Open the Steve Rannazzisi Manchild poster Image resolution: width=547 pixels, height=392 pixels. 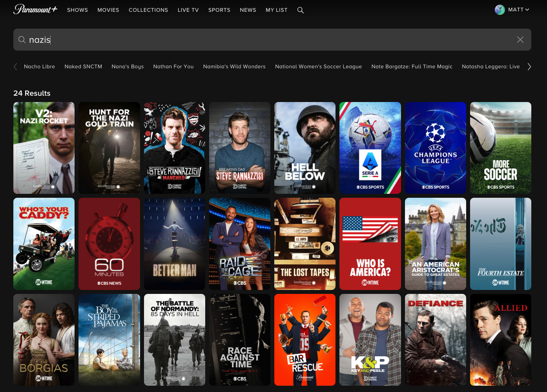(x=175, y=148)
